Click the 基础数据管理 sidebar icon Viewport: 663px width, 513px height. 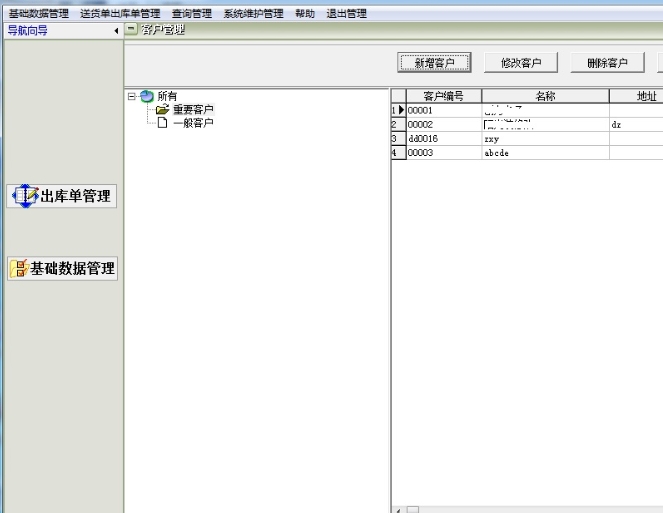tap(19, 269)
